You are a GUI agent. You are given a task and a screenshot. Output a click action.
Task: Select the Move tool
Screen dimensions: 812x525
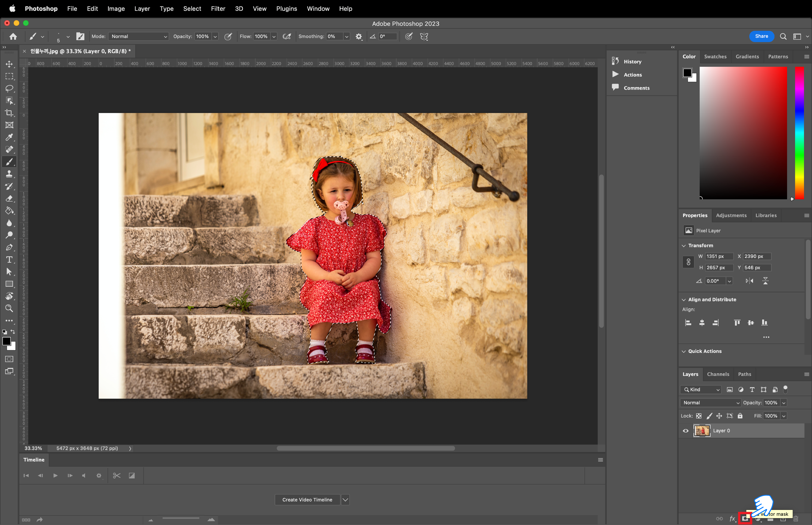tap(9, 64)
